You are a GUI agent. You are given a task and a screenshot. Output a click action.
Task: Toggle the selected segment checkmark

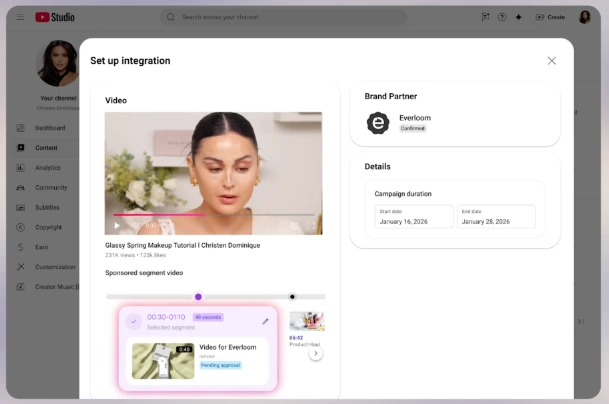[134, 321]
